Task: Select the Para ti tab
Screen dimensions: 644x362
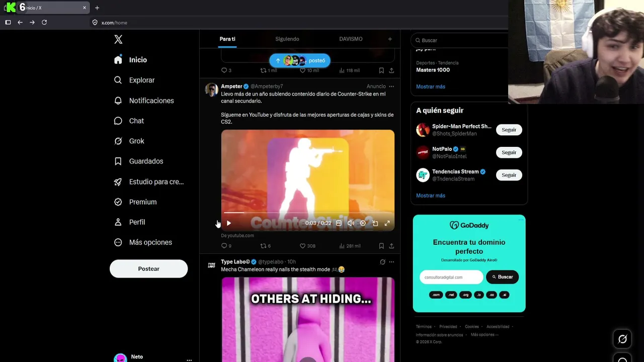Action: point(227,39)
